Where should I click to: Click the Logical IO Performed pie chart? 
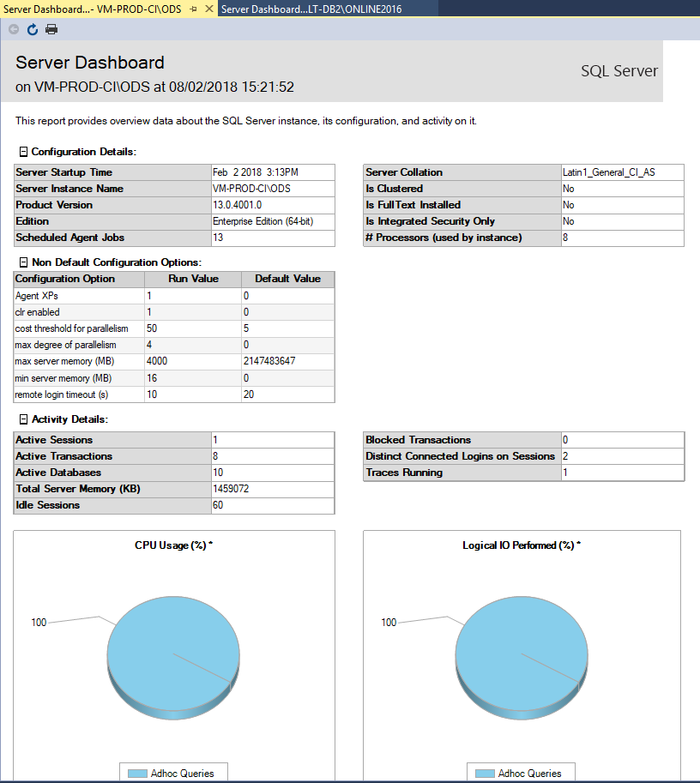coord(522,658)
